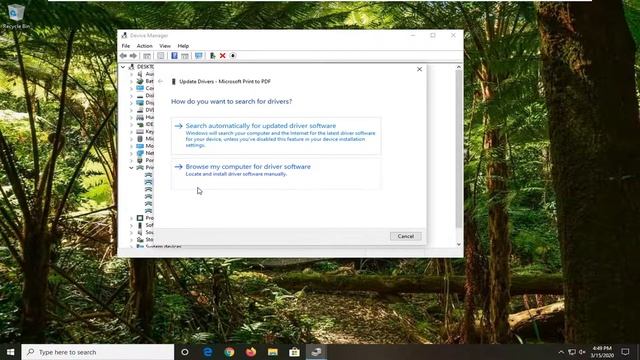Expand the Display adapters category
This screenshot has width=640, height=360.
(131, 103)
